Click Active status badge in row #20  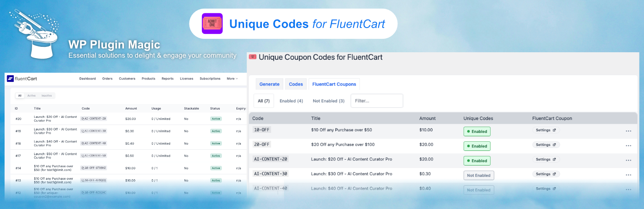[216, 119]
